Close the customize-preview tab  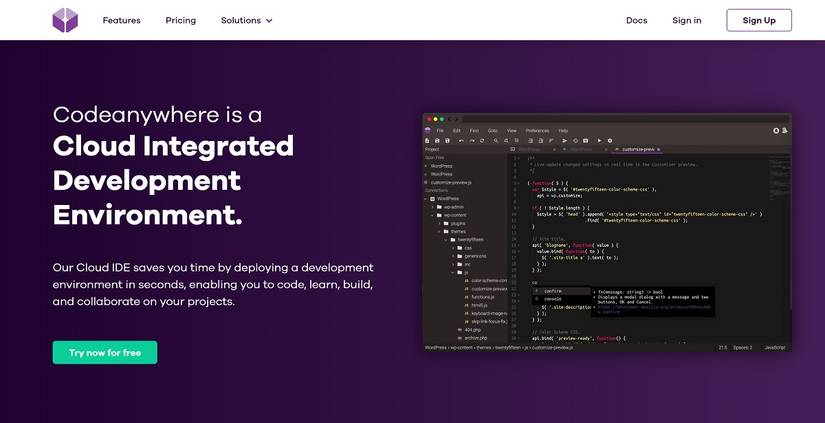point(658,149)
